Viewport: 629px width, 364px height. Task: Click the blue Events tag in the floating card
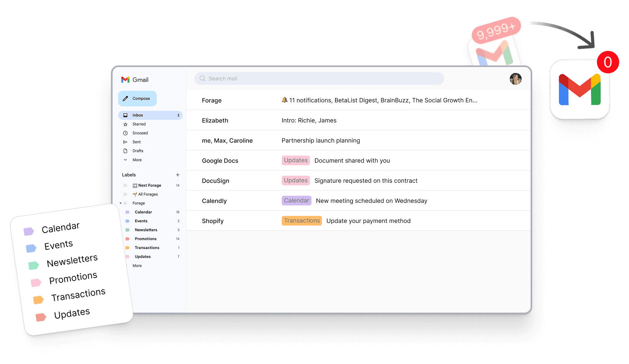coord(31,248)
